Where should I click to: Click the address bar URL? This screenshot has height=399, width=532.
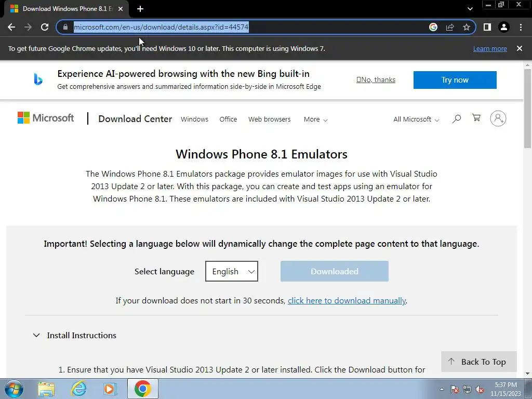pyautogui.click(x=161, y=27)
